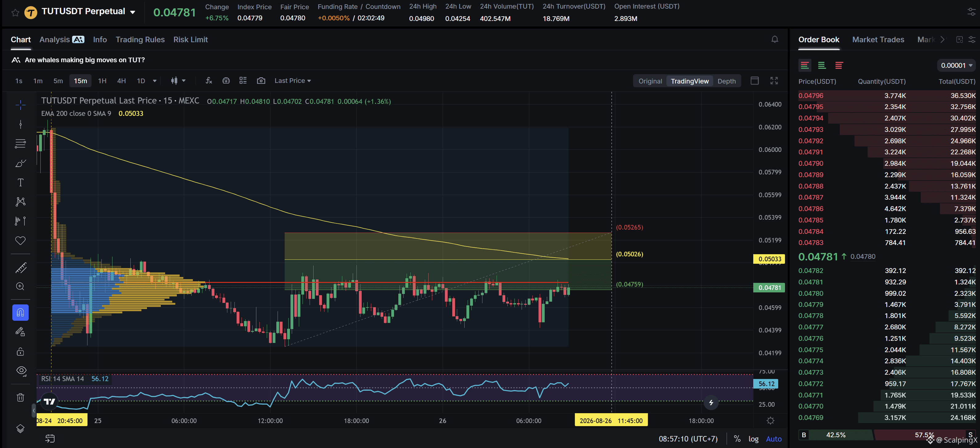The image size is (980, 448).
Task: Add TUTUSDT to favorites with star icon
Action: [15, 13]
